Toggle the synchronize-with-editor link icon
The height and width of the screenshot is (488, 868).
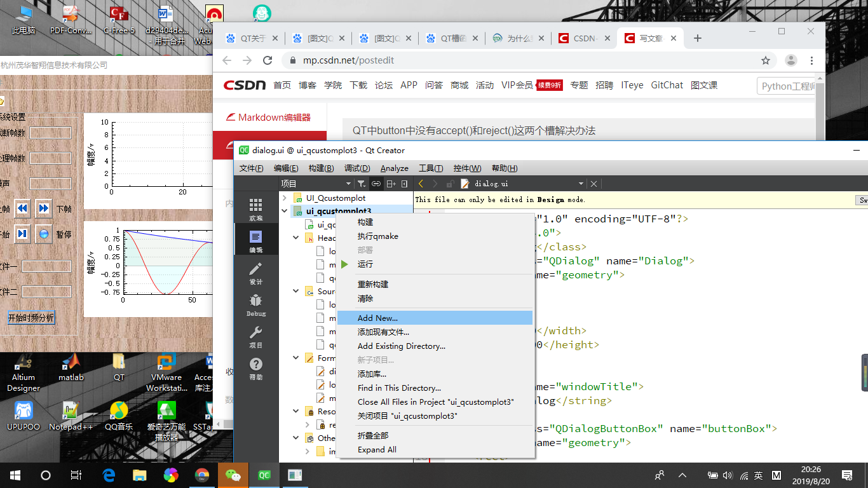(375, 183)
